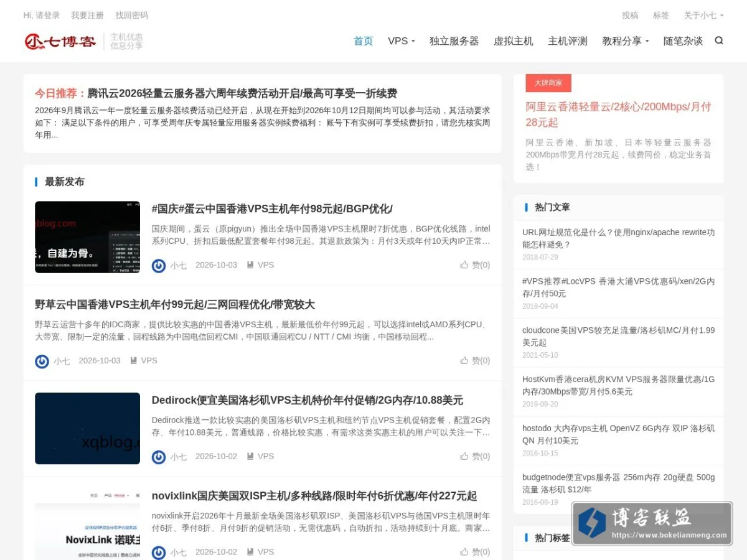Image resolution: width=747 pixels, height=560 pixels.
Task: Open the novixlink国庆美国双ISP post title
Action: pyautogui.click(x=314, y=497)
